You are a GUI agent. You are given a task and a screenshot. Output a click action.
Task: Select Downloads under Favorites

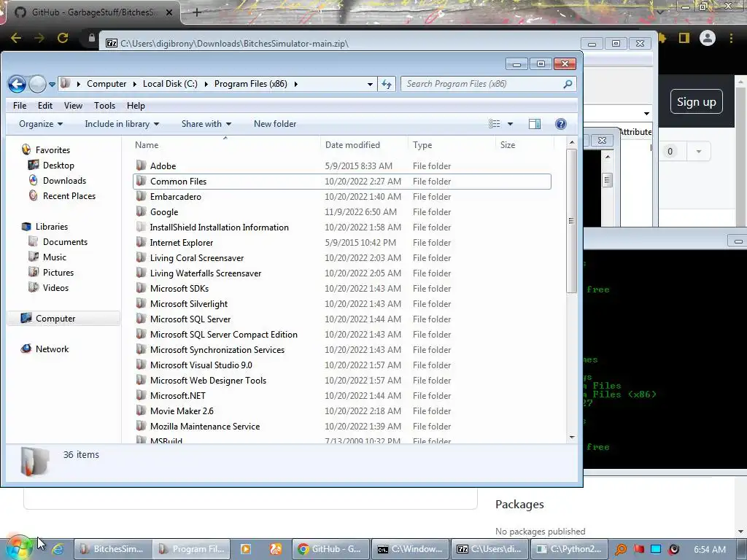64,181
